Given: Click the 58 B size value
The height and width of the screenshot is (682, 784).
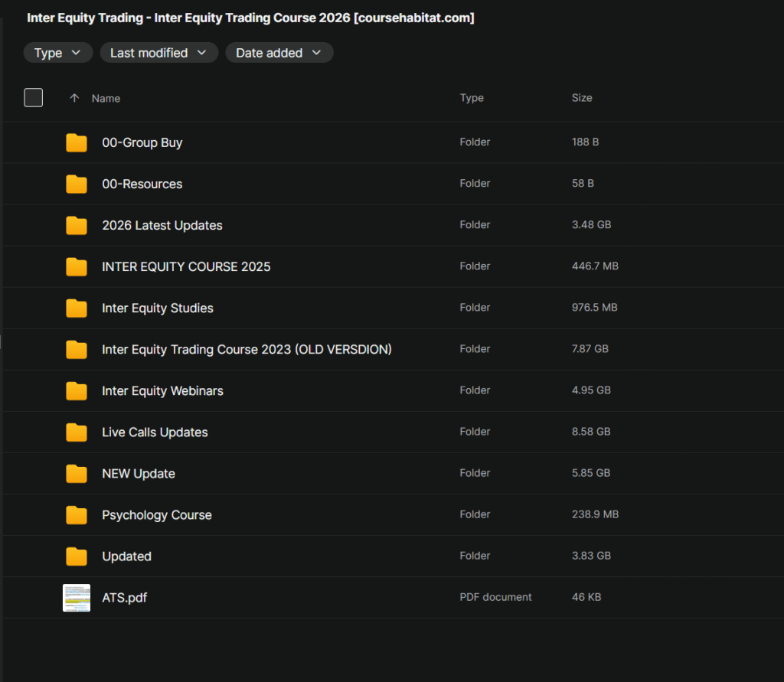Looking at the screenshot, I should click(x=583, y=184).
